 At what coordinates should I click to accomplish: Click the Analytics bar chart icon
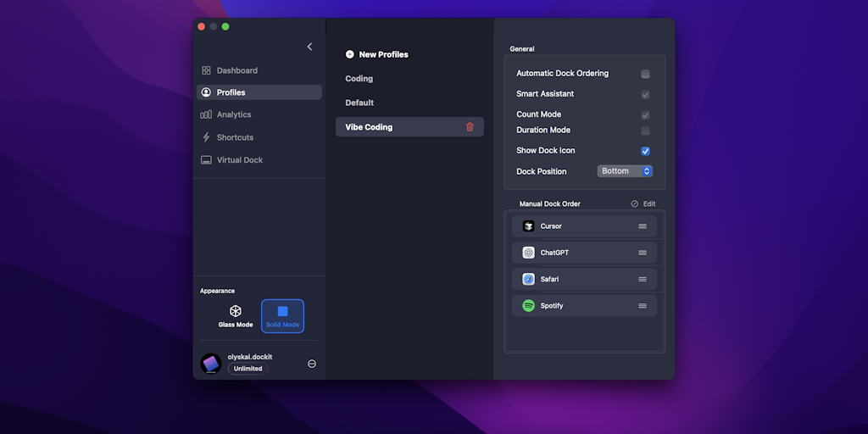click(x=206, y=114)
